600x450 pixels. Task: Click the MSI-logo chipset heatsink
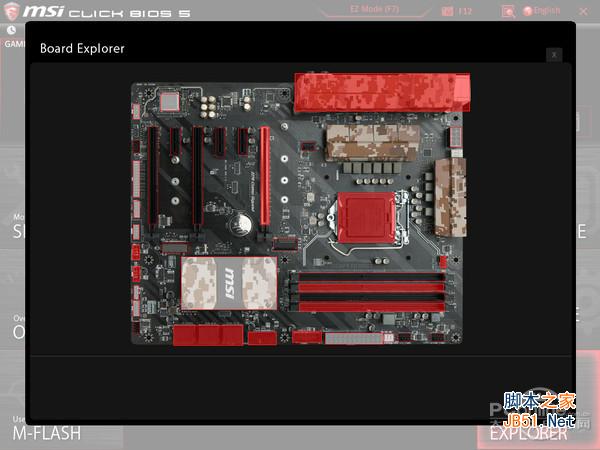[229, 283]
